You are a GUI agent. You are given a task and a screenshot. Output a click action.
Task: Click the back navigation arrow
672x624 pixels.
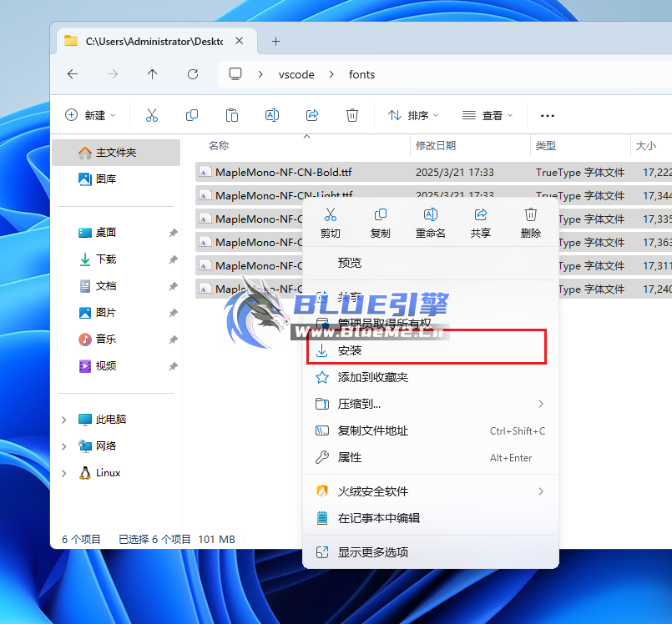point(72,74)
